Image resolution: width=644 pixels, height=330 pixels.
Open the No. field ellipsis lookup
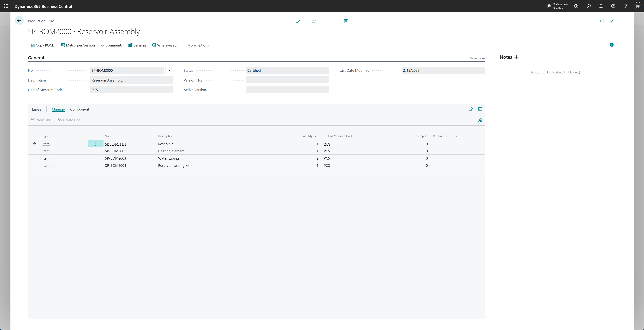(169, 70)
